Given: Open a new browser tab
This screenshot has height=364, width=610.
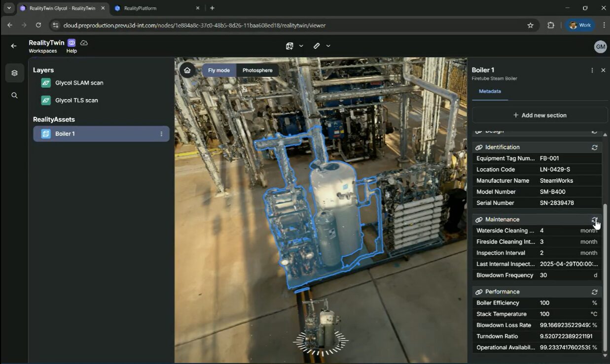Looking at the screenshot, I should point(212,8).
